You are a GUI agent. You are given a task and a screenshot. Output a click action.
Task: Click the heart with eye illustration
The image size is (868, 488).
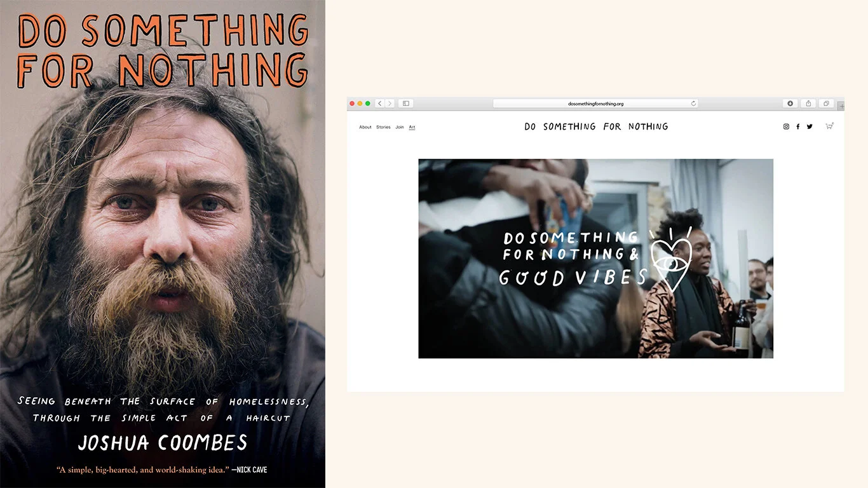[x=670, y=259]
